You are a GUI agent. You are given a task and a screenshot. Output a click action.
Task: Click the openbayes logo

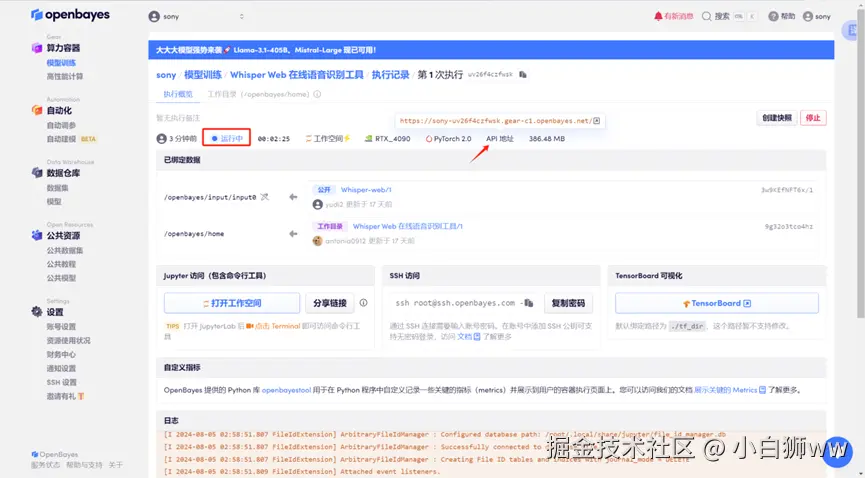coord(70,15)
